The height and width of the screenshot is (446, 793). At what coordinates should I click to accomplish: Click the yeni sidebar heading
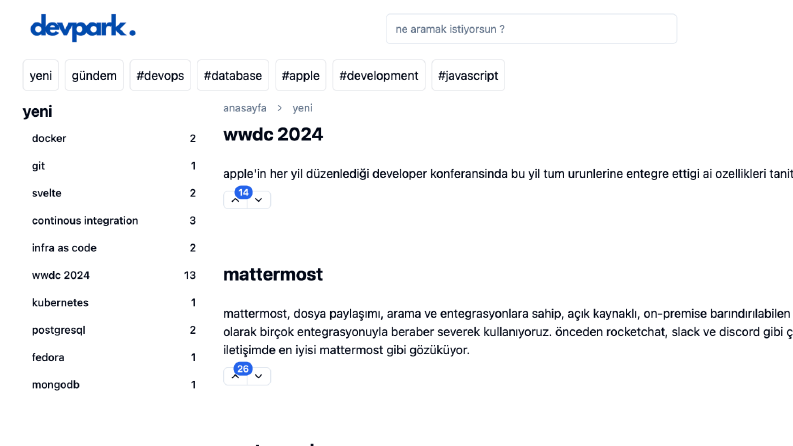coord(37,112)
